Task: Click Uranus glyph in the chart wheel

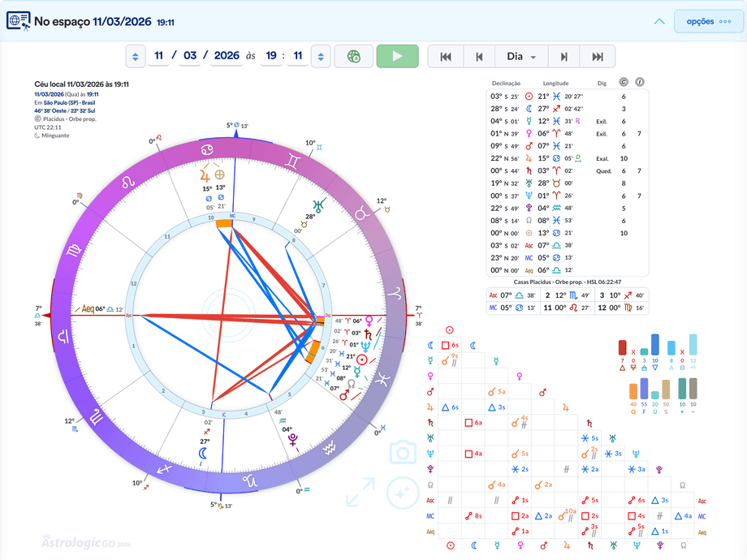Action: pos(317,205)
